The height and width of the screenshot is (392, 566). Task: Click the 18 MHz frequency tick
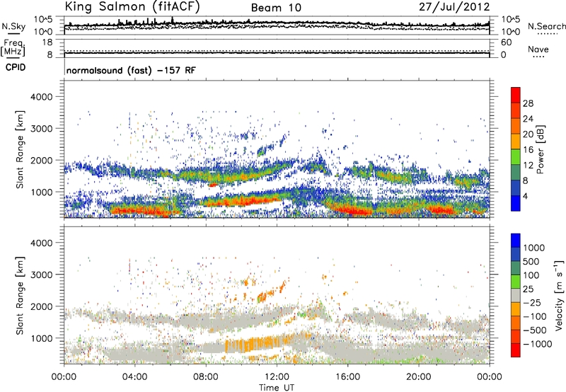[47, 42]
